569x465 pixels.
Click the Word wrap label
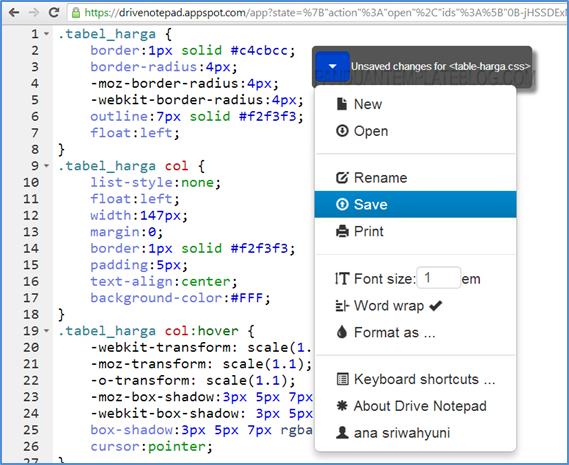coord(389,306)
